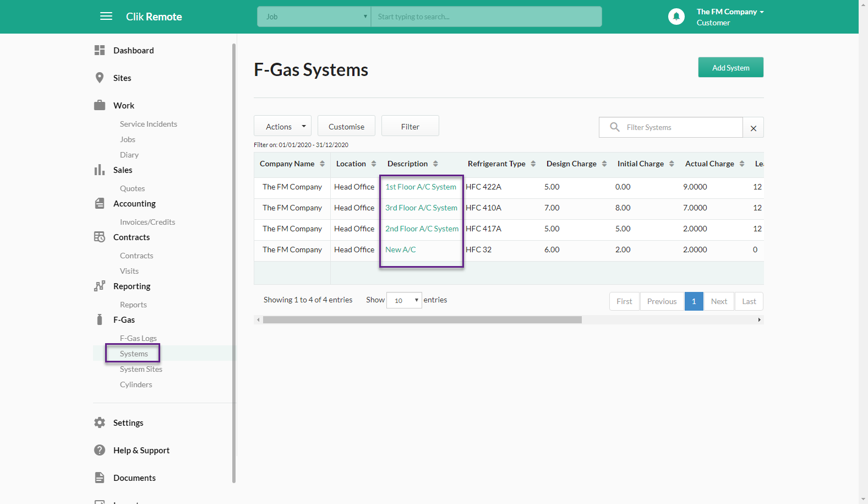Click the Sites location pin icon
868x504 pixels.
point(100,78)
